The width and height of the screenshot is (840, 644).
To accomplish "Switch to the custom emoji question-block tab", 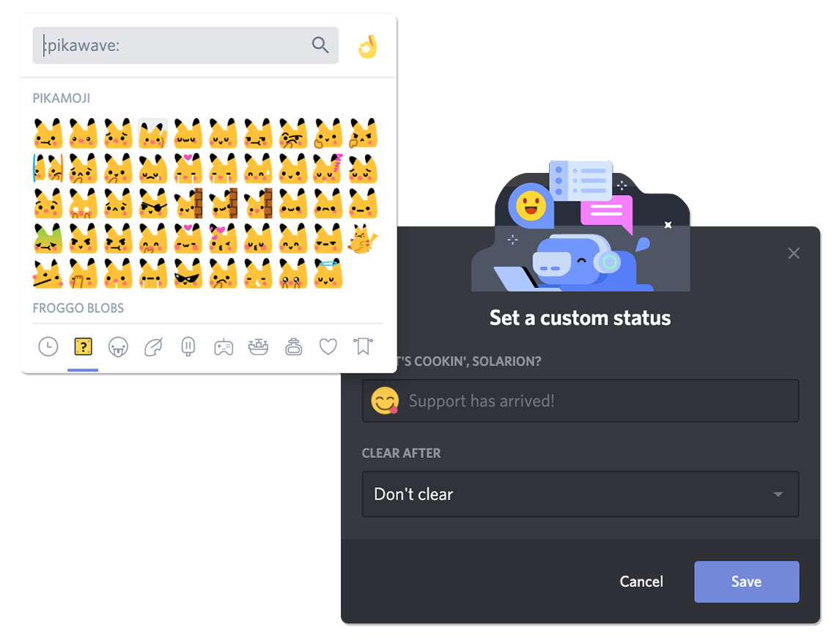I will pos(83,346).
